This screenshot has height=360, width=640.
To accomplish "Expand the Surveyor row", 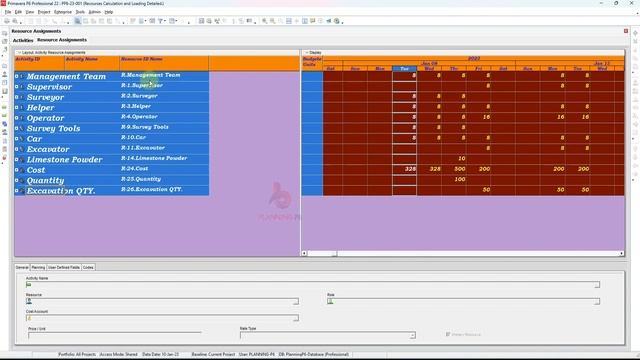I will point(17,97).
